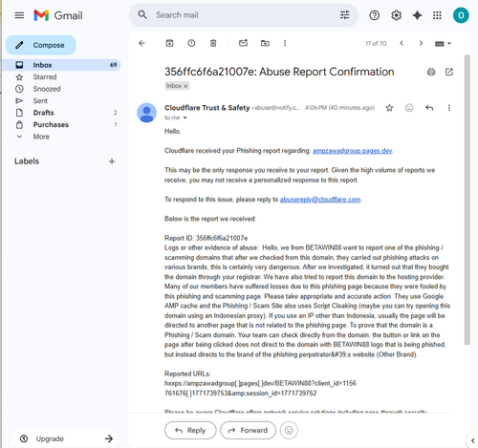Star the Cloudflare message

389,108
